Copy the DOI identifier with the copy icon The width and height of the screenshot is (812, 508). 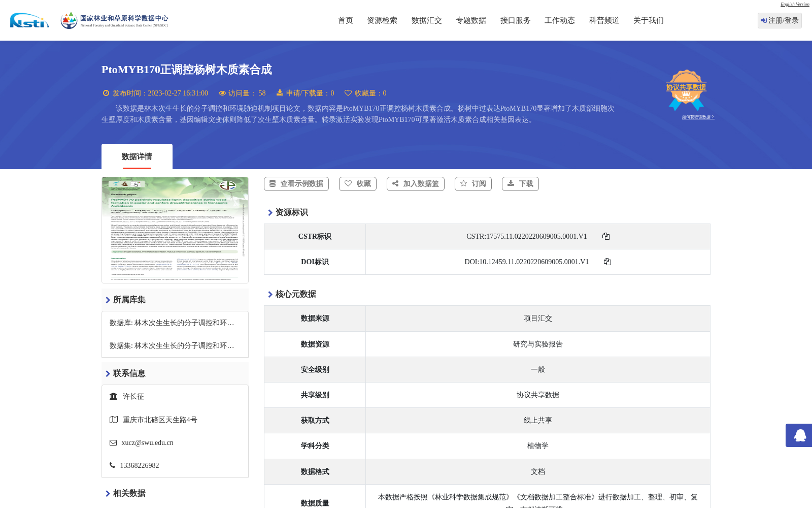point(607,262)
